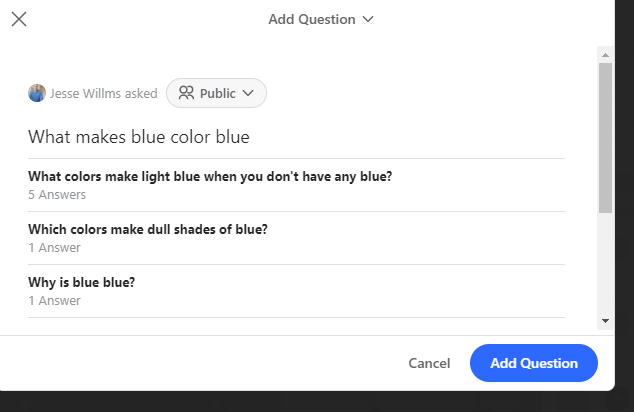Click the "Jesse Willms asked" label
This screenshot has height=412, width=634.
(x=103, y=94)
